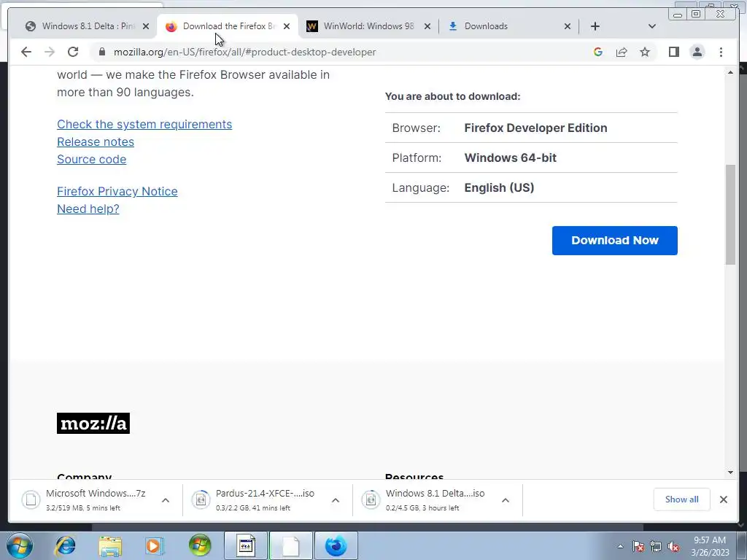Close the Firefox download tab

[287, 26]
